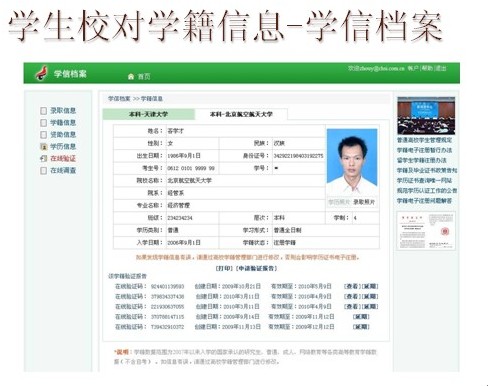Click the [打印] print link
This screenshot has width=490, height=386.
(224, 268)
